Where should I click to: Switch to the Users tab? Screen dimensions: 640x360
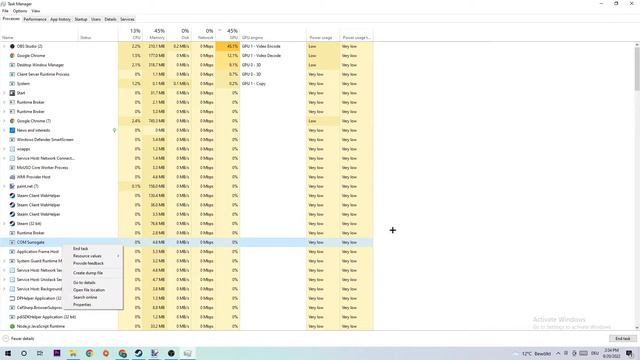[96, 19]
